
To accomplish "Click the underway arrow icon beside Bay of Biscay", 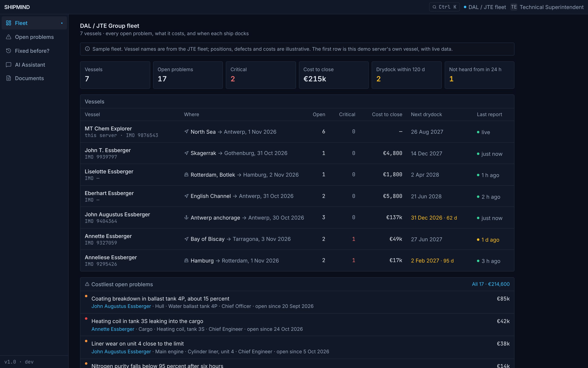I will coord(186,239).
